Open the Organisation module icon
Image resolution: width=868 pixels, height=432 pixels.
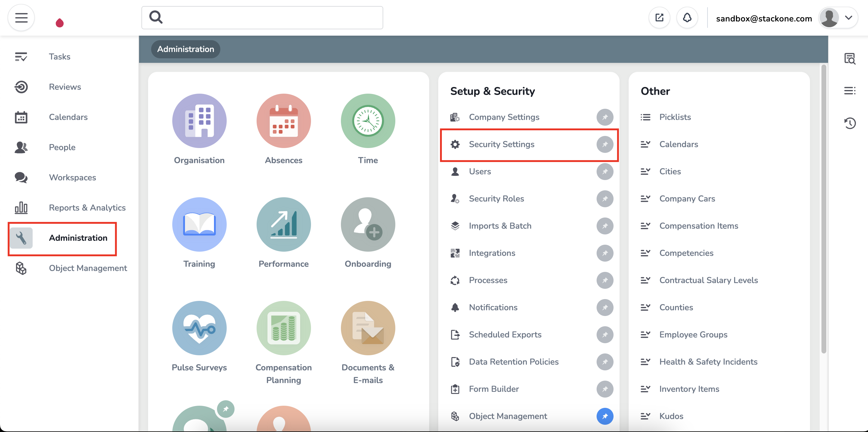click(199, 121)
